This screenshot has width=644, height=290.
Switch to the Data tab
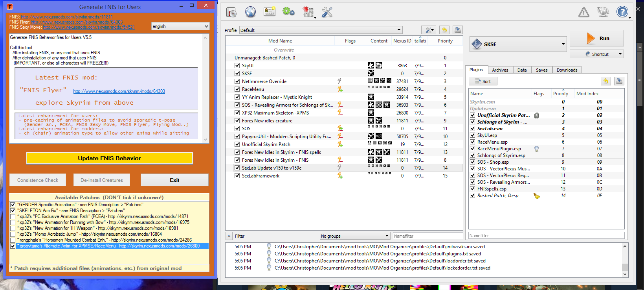pyautogui.click(x=522, y=70)
